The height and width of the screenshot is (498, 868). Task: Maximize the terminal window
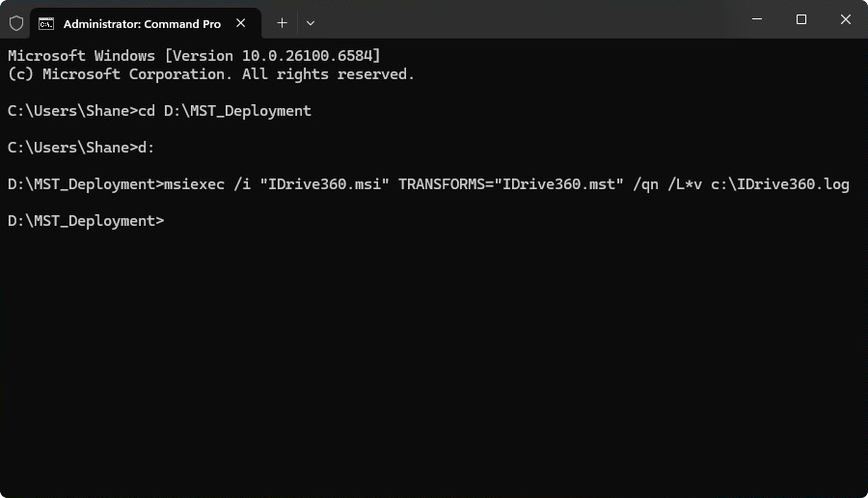[x=801, y=19]
